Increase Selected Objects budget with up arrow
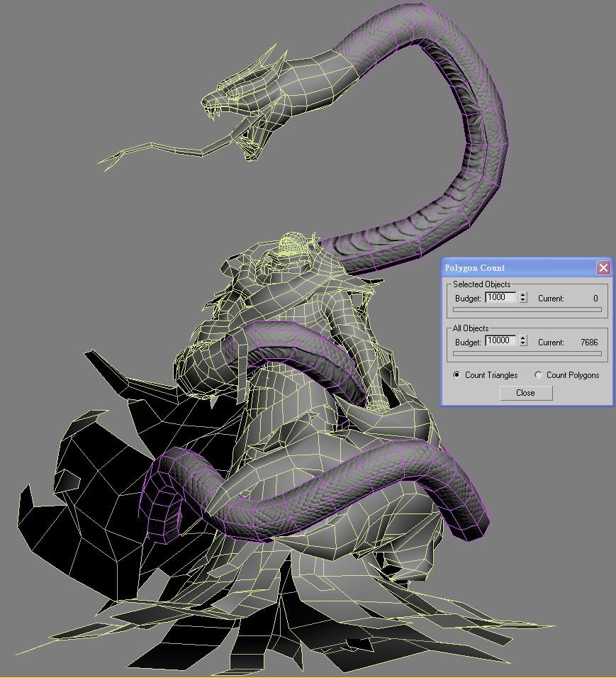 [523, 295]
